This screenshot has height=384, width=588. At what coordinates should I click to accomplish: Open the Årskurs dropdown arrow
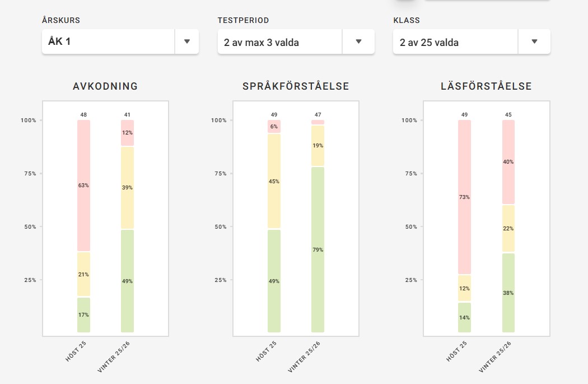point(187,41)
